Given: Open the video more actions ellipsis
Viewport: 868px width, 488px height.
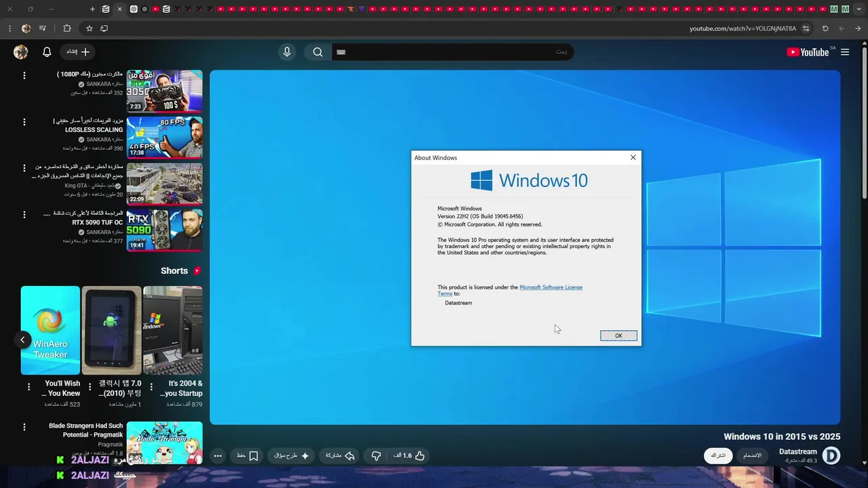Looking at the screenshot, I should (218, 456).
